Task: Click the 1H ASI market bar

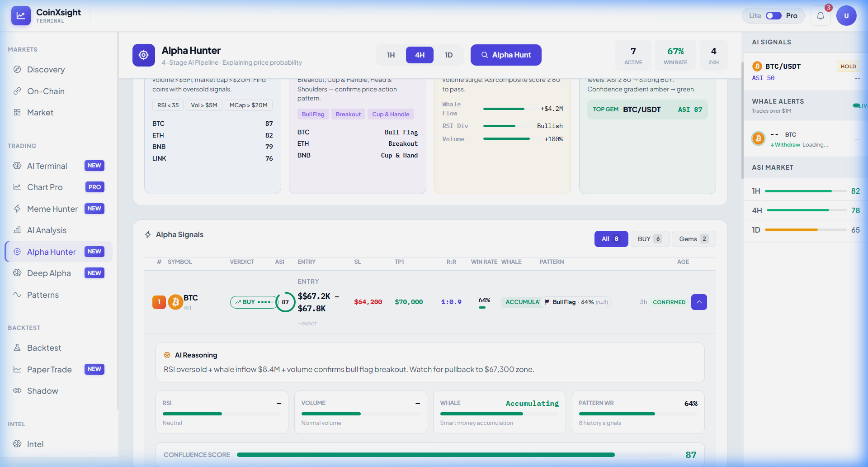Action: point(806,191)
